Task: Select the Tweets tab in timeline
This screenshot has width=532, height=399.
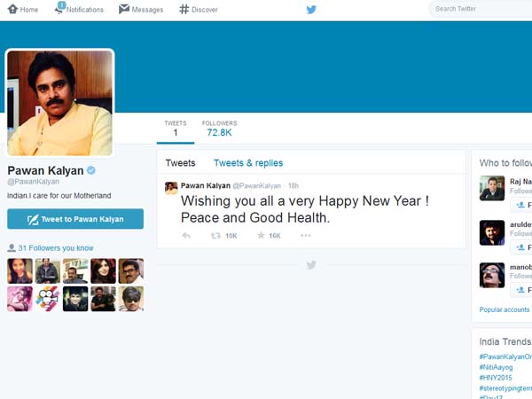Action: point(180,163)
